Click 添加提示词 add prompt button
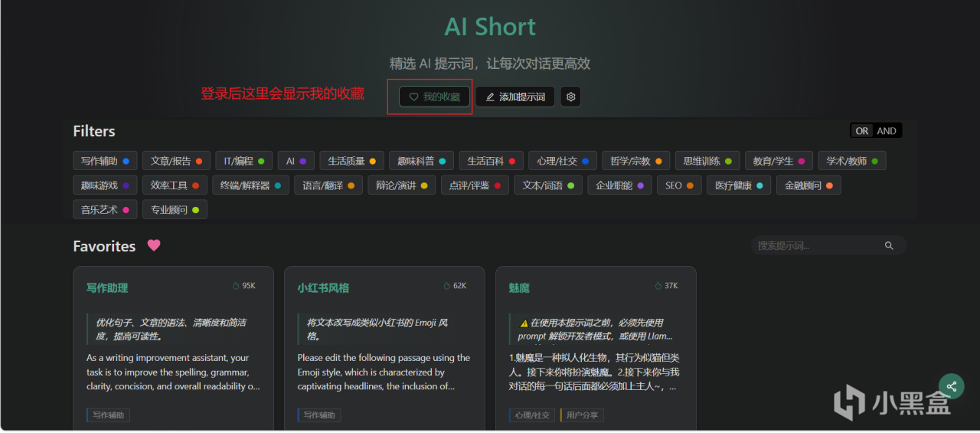980x433 pixels. pyautogui.click(x=514, y=97)
